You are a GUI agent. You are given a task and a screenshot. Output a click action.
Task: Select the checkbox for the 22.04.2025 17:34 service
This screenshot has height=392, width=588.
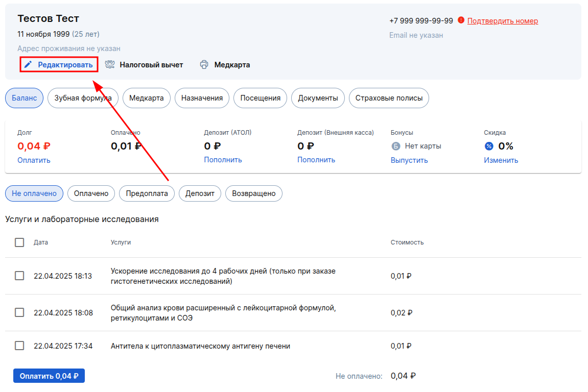click(x=19, y=346)
